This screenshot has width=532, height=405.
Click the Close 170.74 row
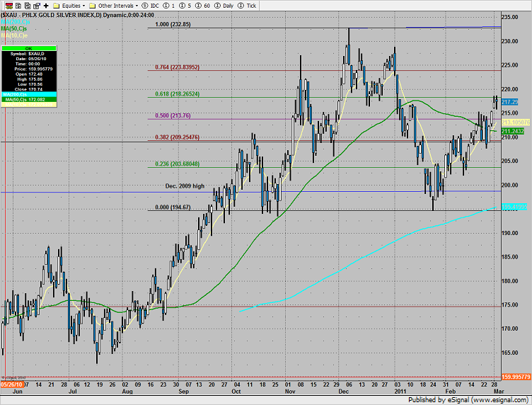[29, 89]
